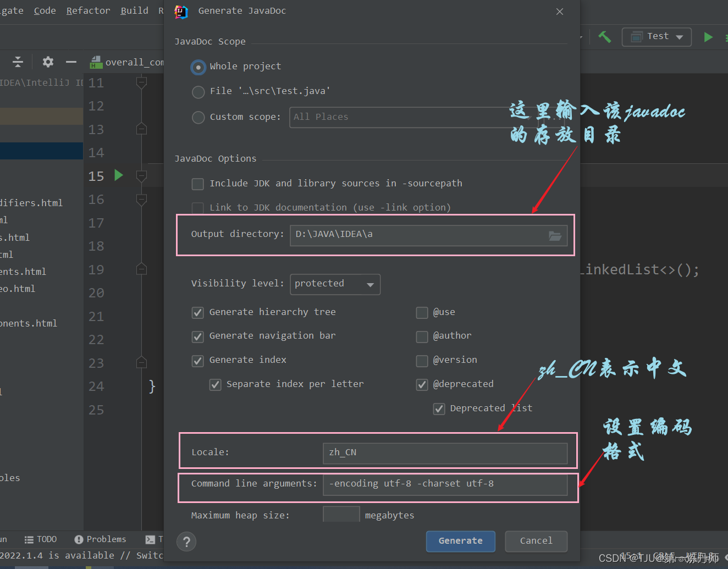Open the Problems tool window
The image size is (728, 569).
point(100,539)
